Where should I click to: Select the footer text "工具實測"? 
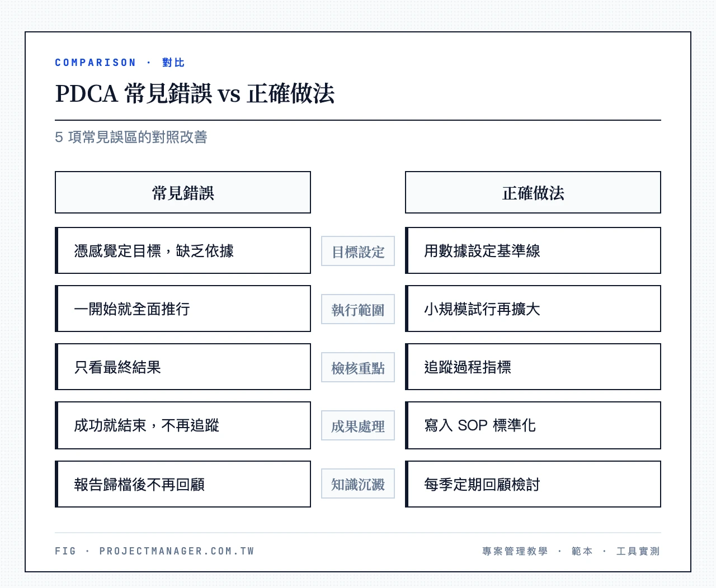[x=638, y=551]
